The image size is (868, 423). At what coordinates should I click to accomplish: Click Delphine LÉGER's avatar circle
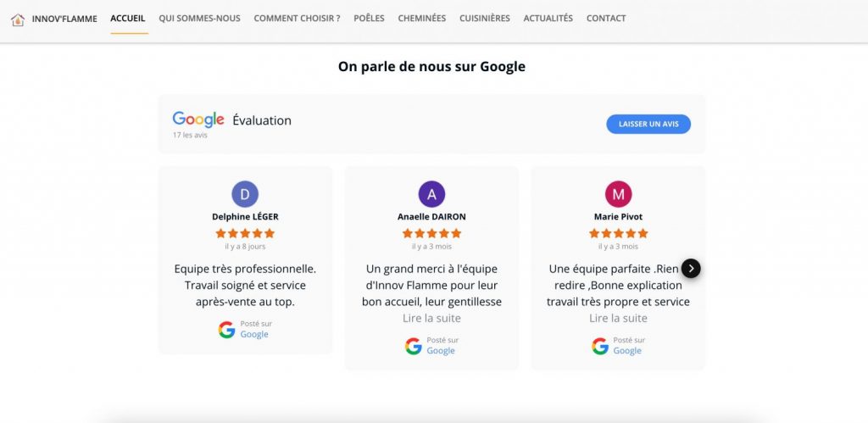pyautogui.click(x=245, y=194)
